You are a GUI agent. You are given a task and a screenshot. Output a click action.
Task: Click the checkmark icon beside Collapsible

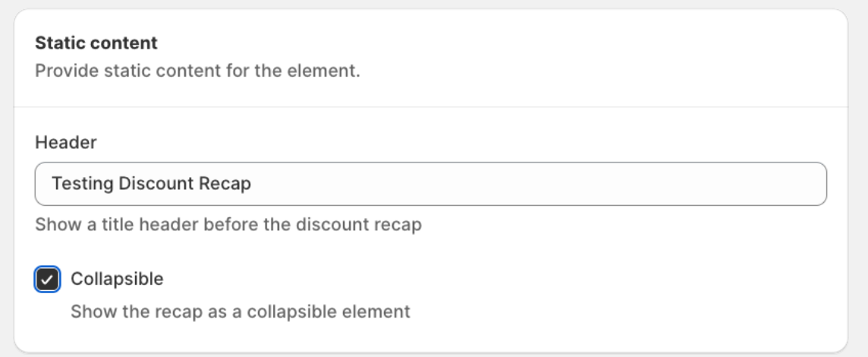pos(47,280)
